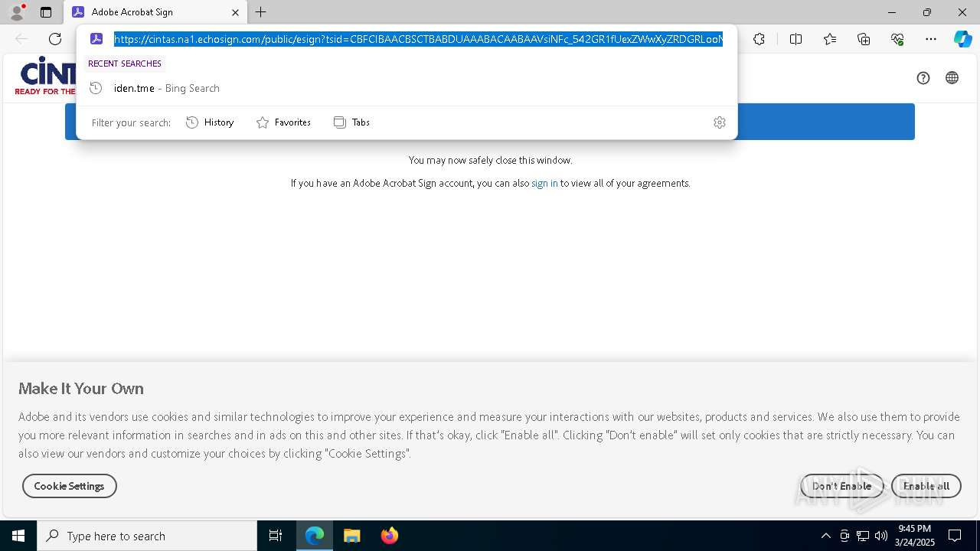Image resolution: width=980 pixels, height=551 pixels.
Task: Open the tab actions menu icon
Action: click(46, 12)
